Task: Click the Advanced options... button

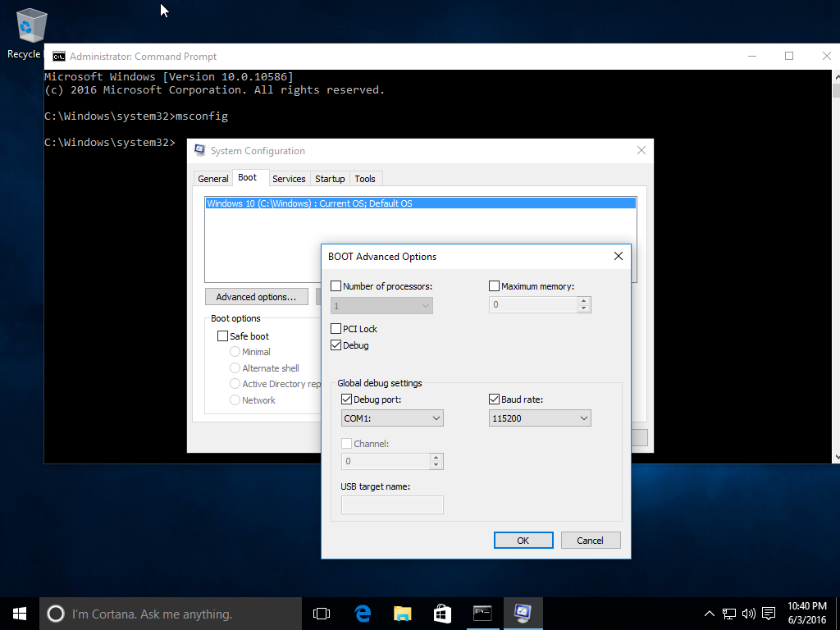Action: pos(257,297)
